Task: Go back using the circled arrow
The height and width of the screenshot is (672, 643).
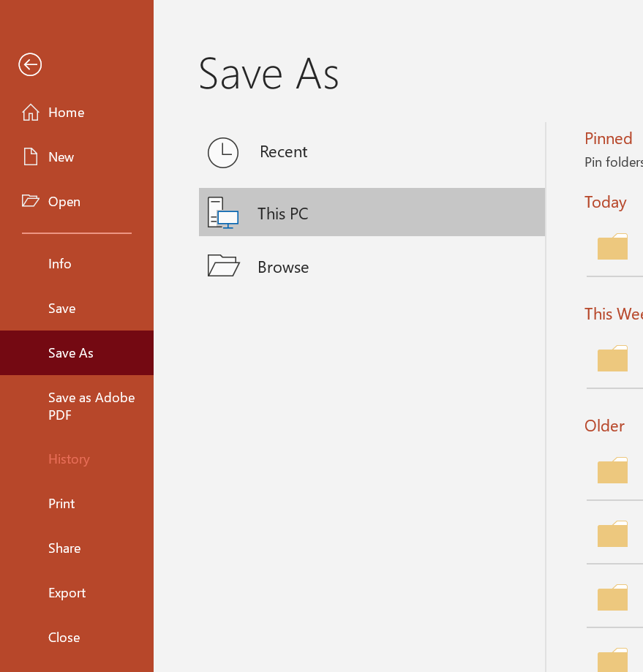Action: (x=30, y=65)
